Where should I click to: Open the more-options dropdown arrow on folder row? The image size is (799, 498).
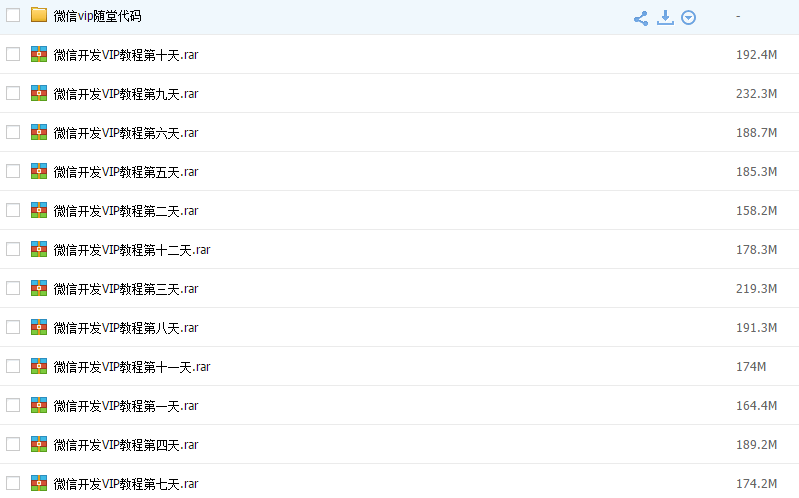pos(688,18)
